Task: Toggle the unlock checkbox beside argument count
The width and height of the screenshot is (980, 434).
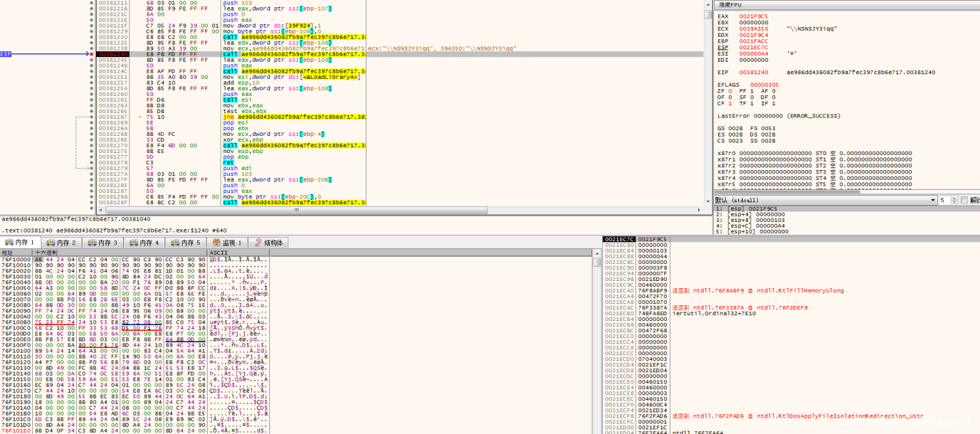Action: click(x=964, y=200)
